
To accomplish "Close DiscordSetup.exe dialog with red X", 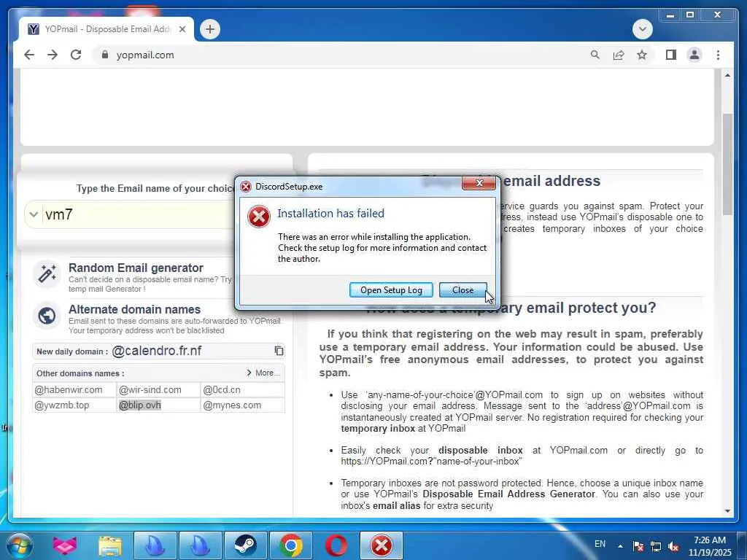I will [x=479, y=183].
